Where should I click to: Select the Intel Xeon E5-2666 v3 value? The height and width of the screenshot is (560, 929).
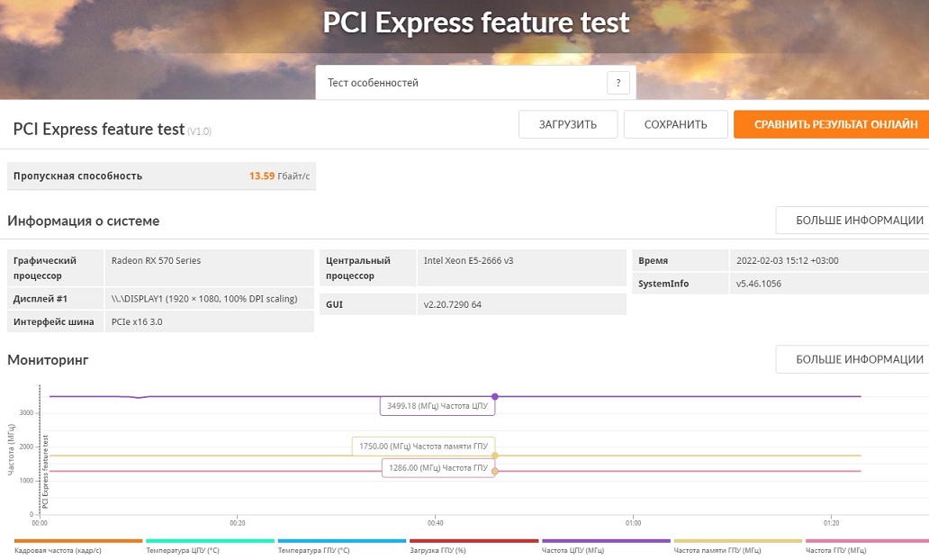click(x=468, y=260)
